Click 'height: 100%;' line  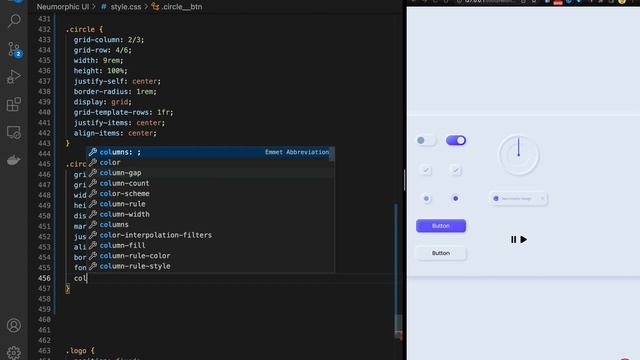(x=100, y=71)
